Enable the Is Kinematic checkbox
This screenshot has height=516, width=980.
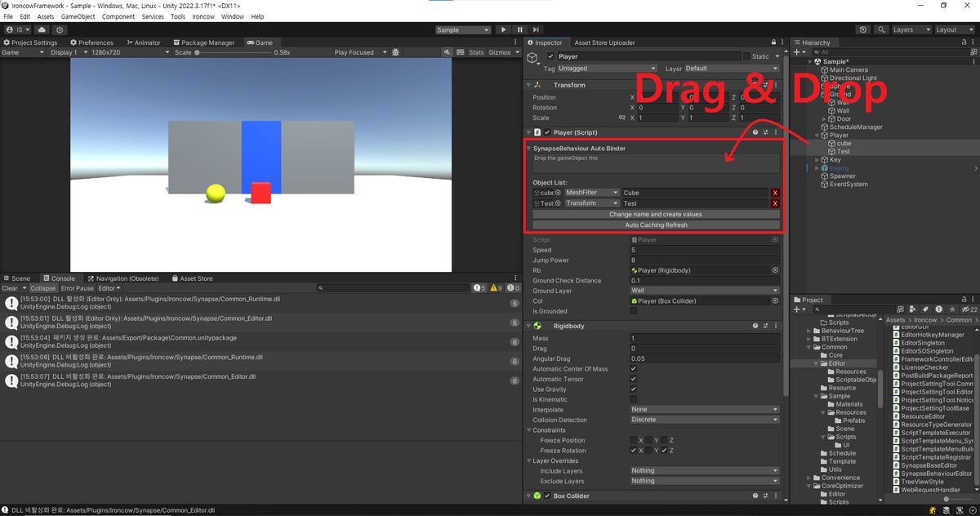point(633,399)
